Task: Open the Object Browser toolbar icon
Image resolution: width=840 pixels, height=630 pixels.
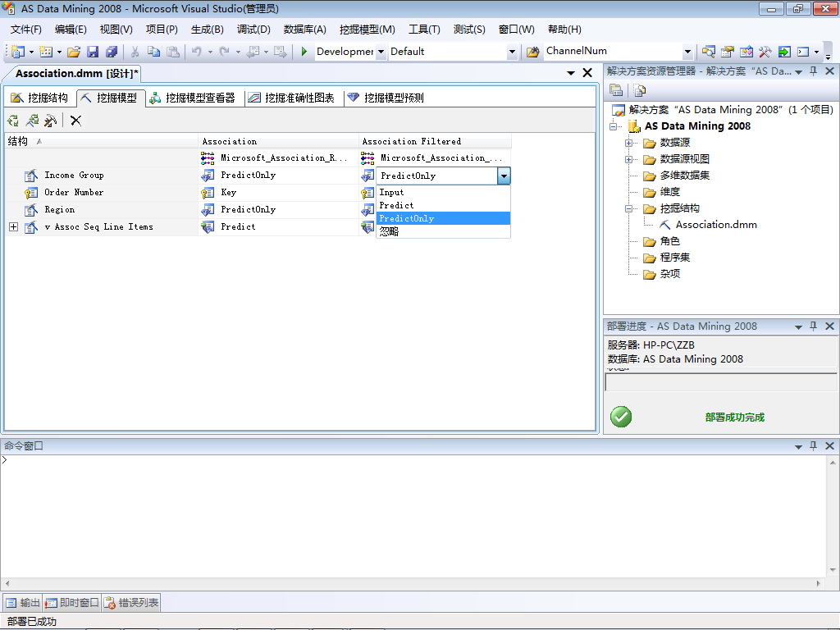Action: coord(746,52)
